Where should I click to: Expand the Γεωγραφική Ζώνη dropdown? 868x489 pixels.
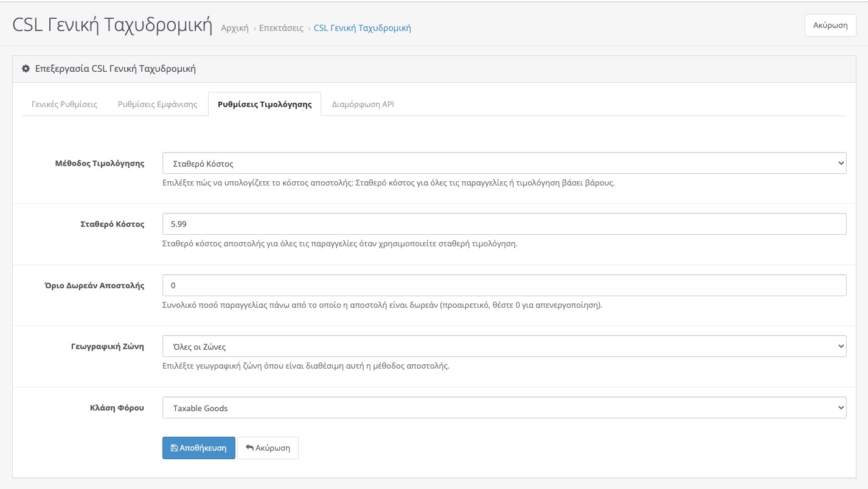pyautogui.click(x=504, y=347)
